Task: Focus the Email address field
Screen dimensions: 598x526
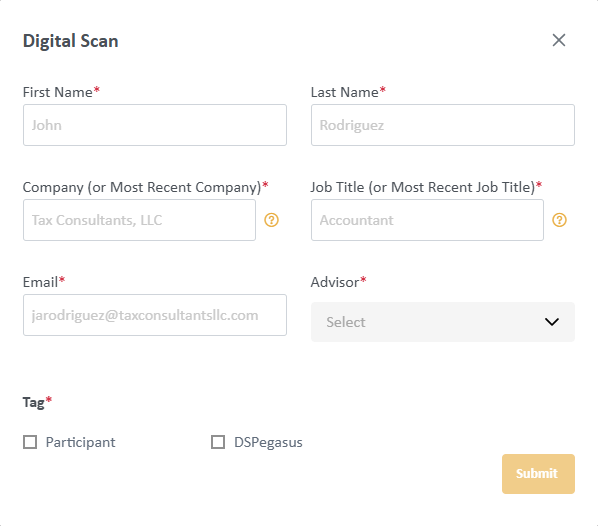Action: point(155,315)
